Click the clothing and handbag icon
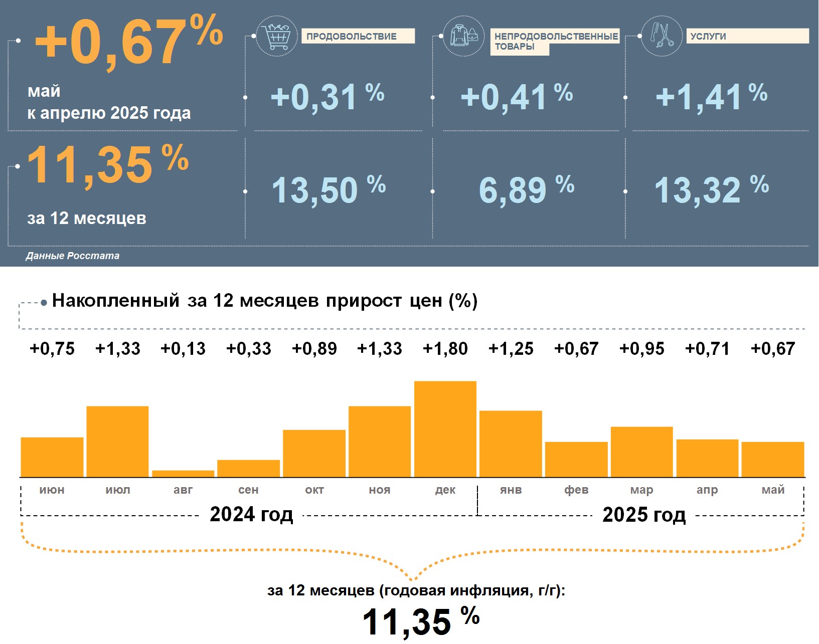The height and width of the screenshot is (644, 819). click(464, 36)
